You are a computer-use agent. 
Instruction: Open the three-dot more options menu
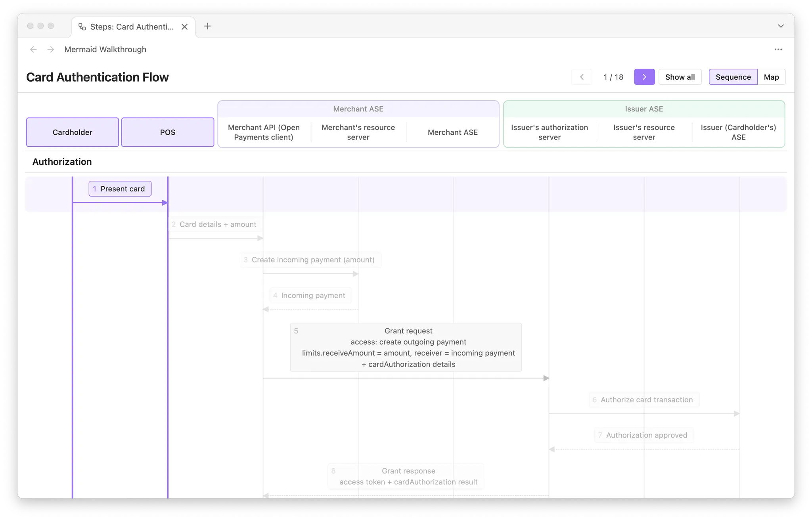pos(778,50)
